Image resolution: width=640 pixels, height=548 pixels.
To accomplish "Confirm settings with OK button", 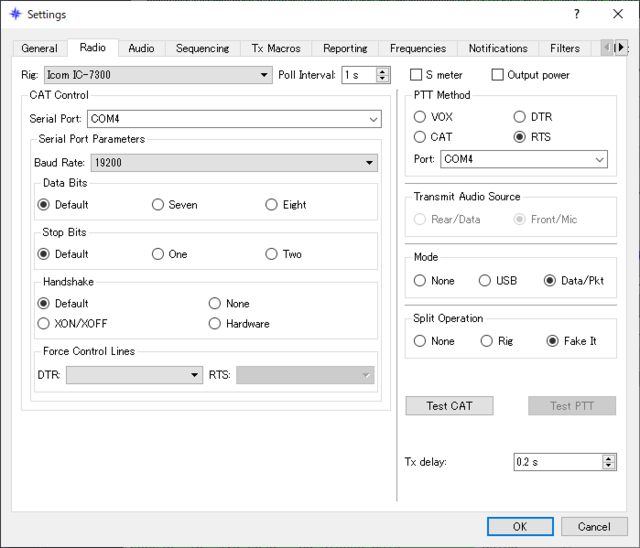I will coord(520,526).
